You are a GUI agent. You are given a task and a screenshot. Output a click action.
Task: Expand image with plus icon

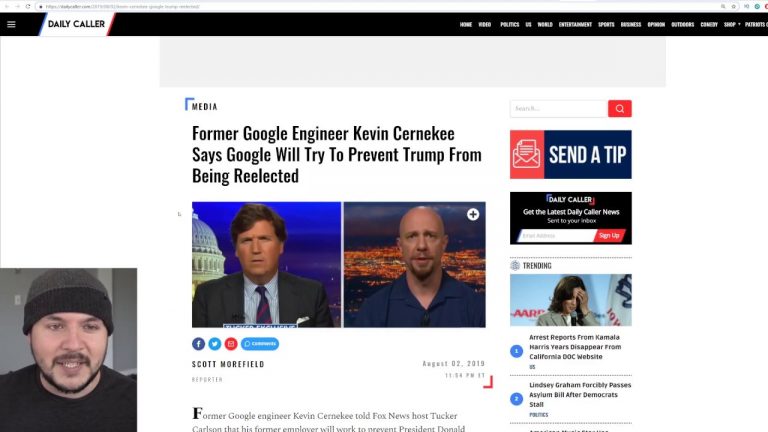[x=473, y=215]
